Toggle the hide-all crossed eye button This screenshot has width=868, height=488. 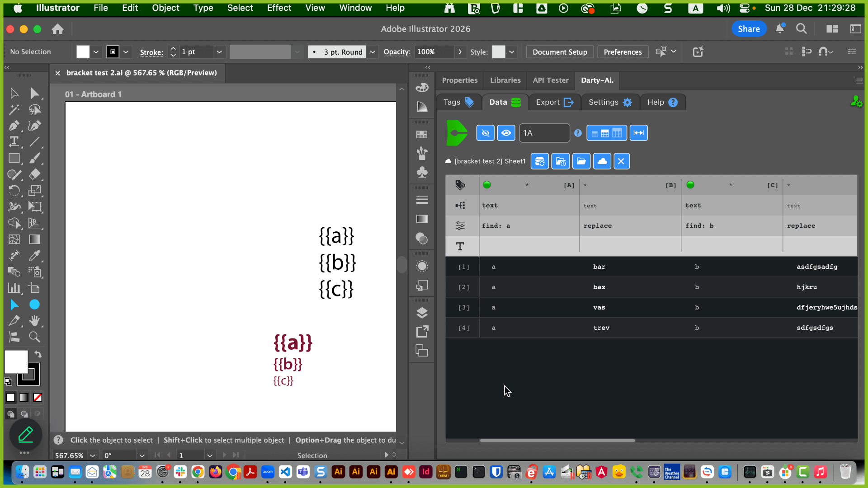[x=486, y=133]
